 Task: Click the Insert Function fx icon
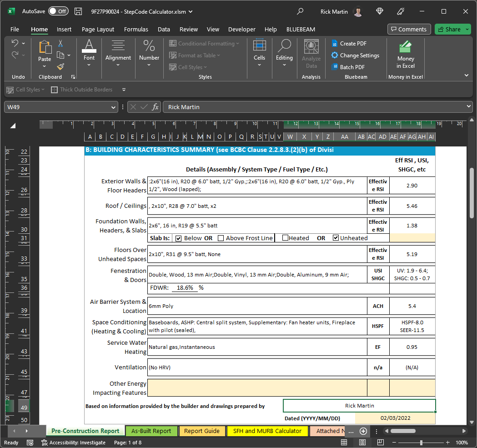coord(155,107)
